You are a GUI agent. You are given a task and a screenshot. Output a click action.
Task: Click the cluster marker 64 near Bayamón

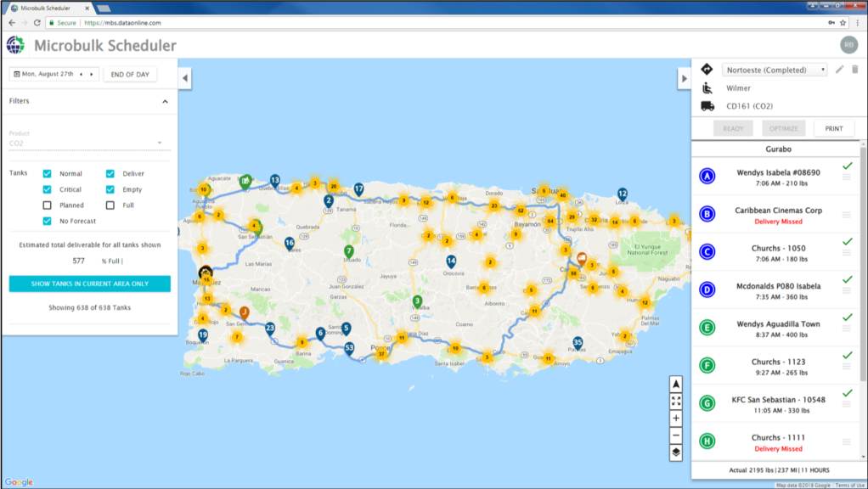point(550,222)
